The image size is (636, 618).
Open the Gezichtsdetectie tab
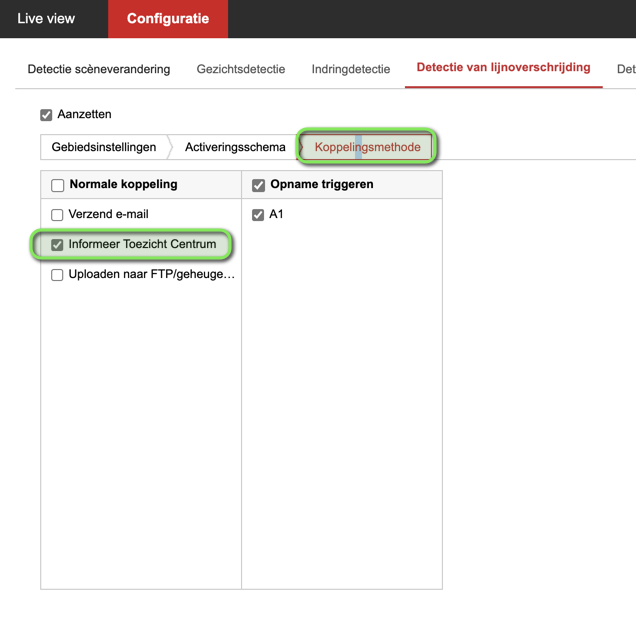(241, 69)
